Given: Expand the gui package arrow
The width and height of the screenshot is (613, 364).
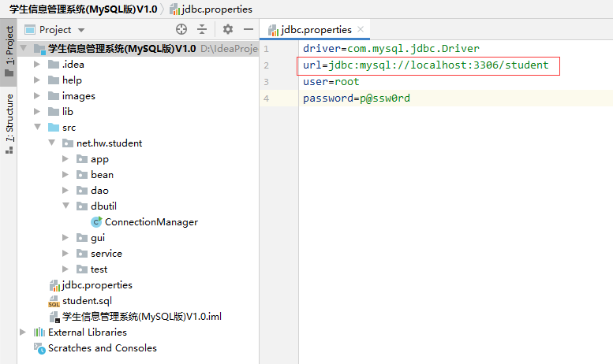Looking at the screenshot, I should tap(65, 237).
